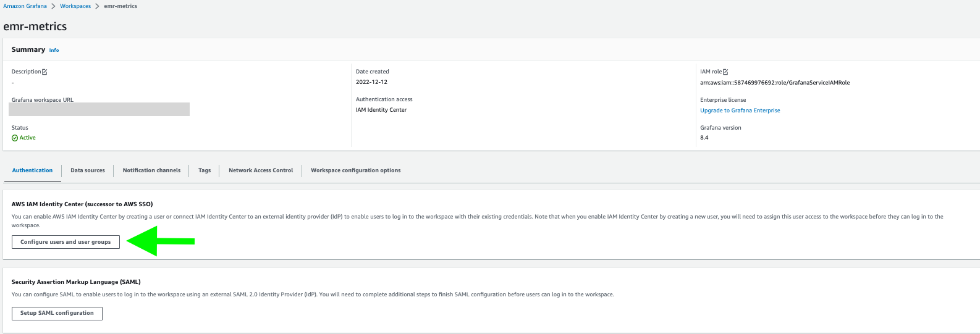Open the Amazon Grafana breadcrumb link
Screen dimensions: 980x334
click(x=25, y=6)
